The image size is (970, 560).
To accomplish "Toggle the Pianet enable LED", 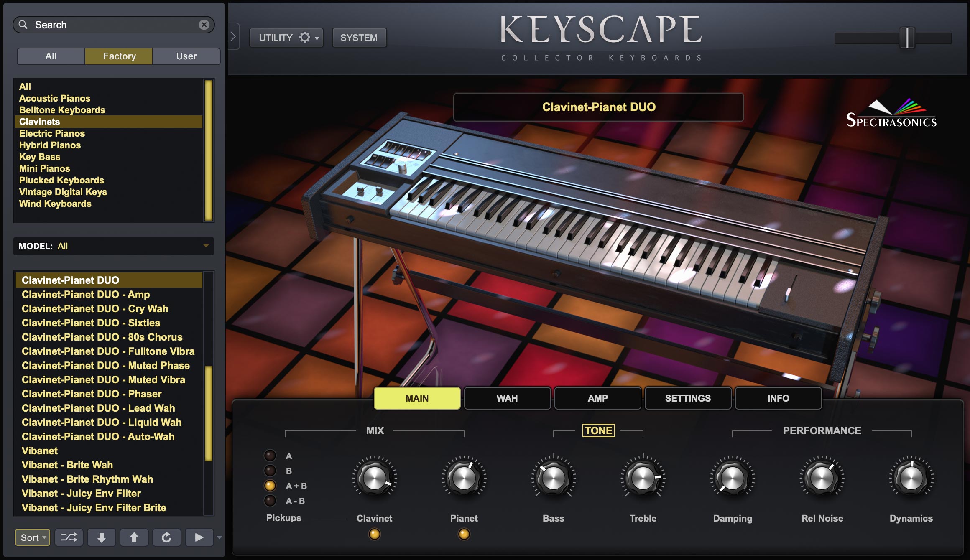I will (464, 534).
